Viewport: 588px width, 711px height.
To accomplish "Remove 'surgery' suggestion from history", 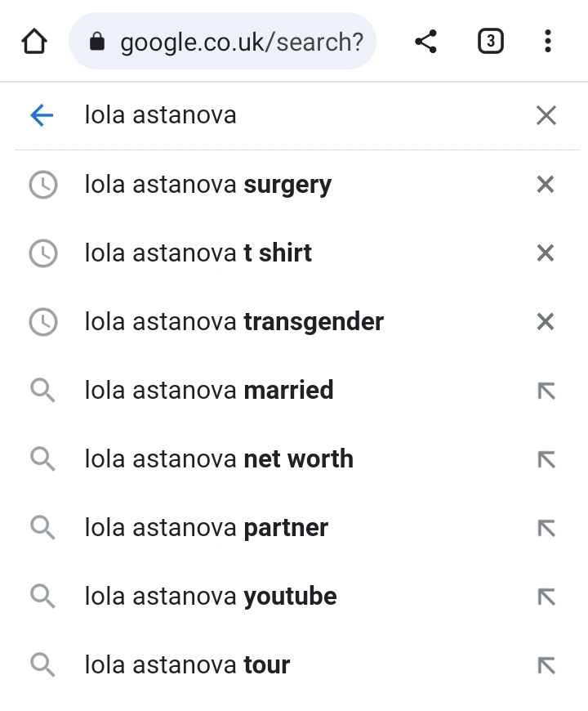I will (546, 185).
